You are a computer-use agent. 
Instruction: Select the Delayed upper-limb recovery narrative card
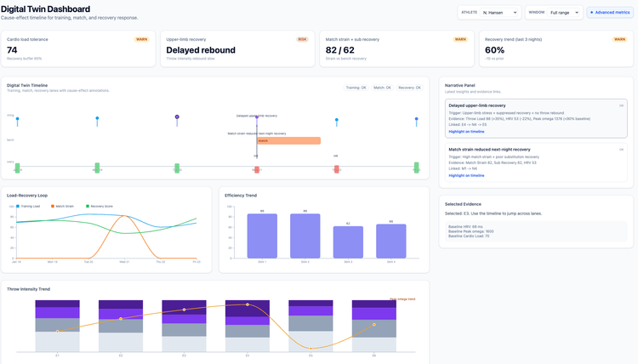tap(536, 117)
